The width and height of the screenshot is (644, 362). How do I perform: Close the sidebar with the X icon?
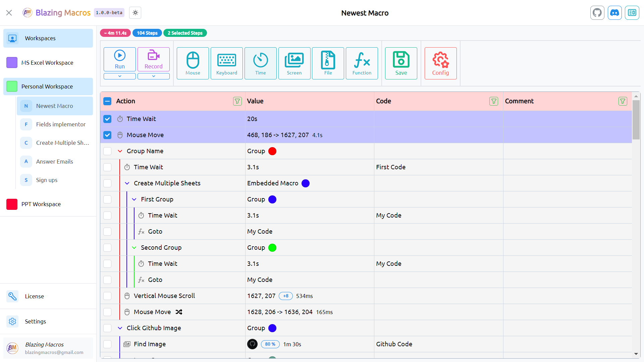click(x=9, y=13)
